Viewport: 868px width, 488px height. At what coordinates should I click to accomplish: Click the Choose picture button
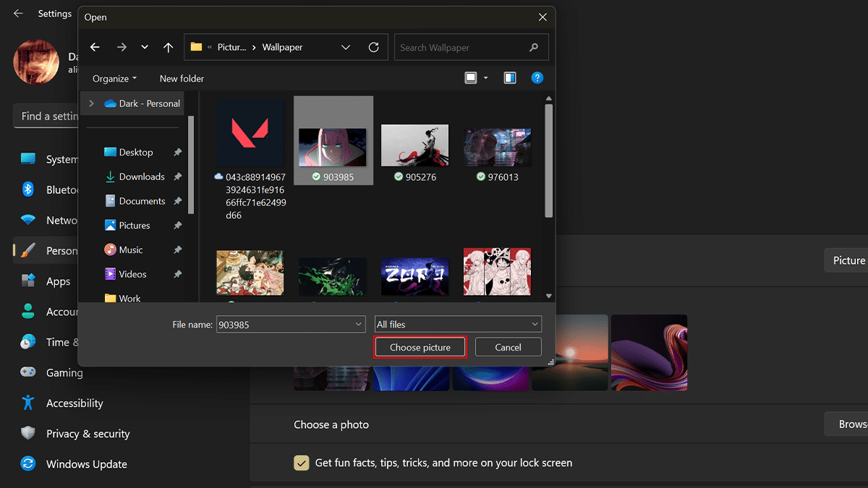pos(420,347)
